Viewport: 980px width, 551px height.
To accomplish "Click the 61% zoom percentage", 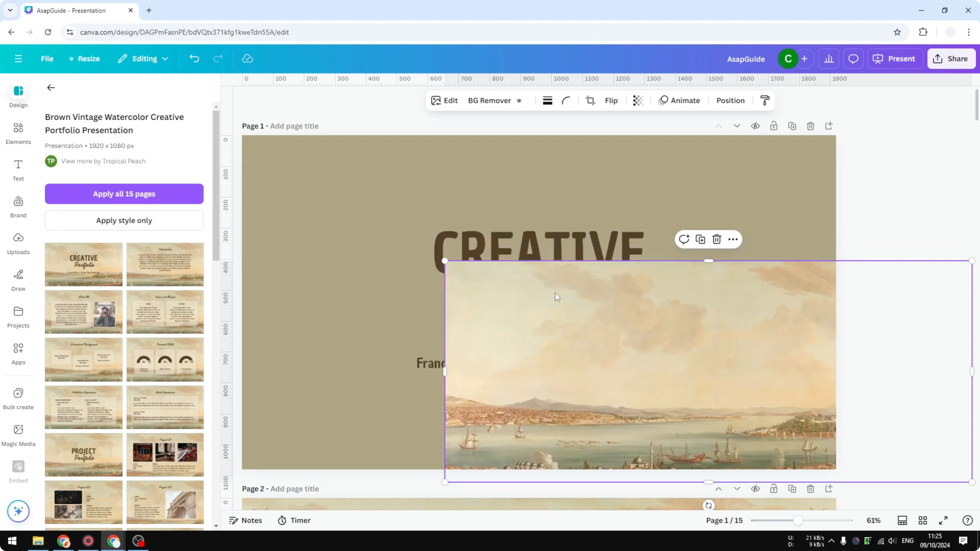I will point(873,520).
